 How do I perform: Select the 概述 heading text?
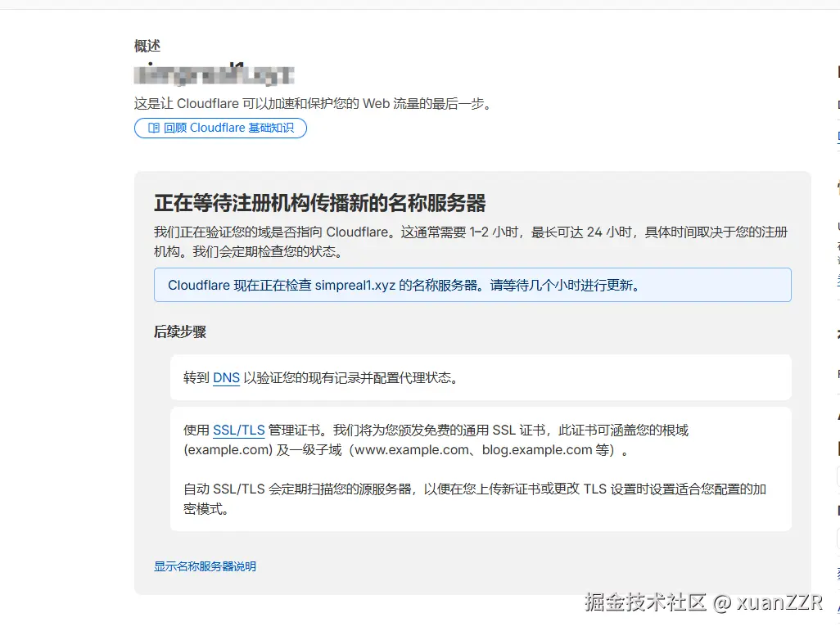click(x=147, y=46)
